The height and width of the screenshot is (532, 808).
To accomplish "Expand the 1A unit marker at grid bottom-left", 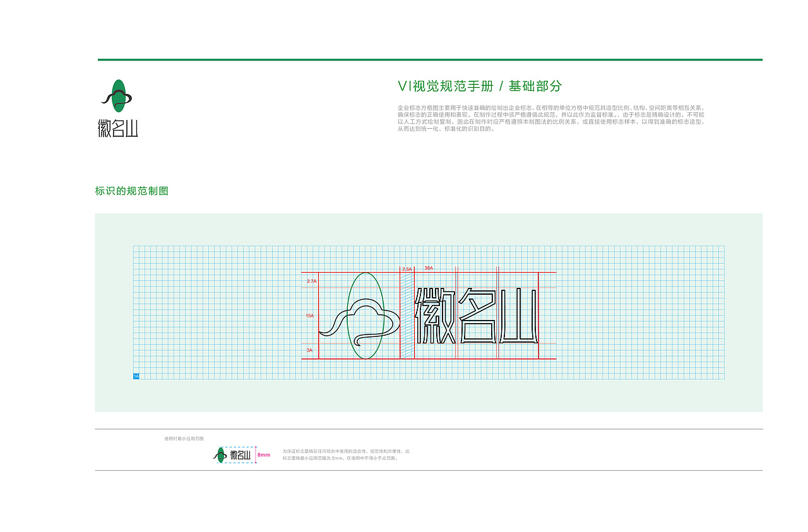I will point(135,375).
